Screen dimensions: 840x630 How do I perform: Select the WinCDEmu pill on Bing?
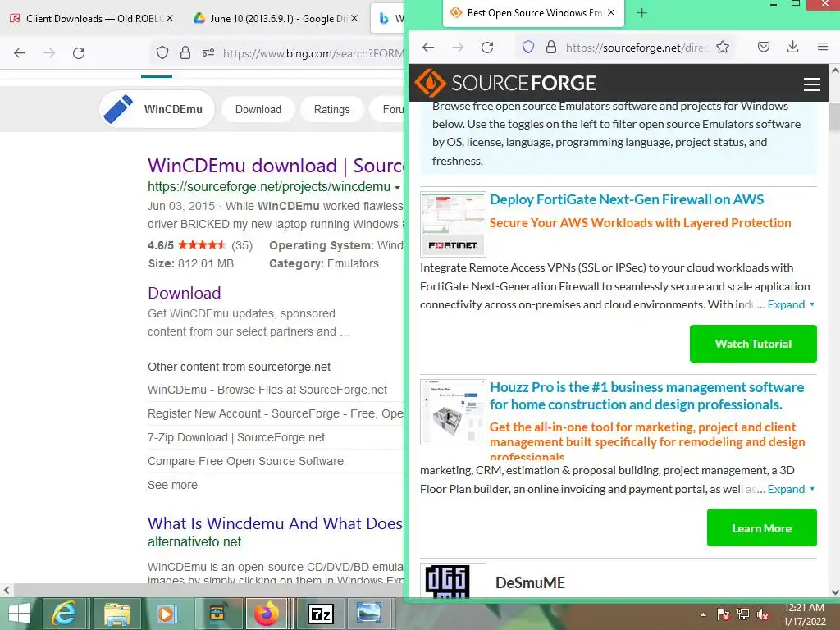pyautogui.click(x=157, y=109)
